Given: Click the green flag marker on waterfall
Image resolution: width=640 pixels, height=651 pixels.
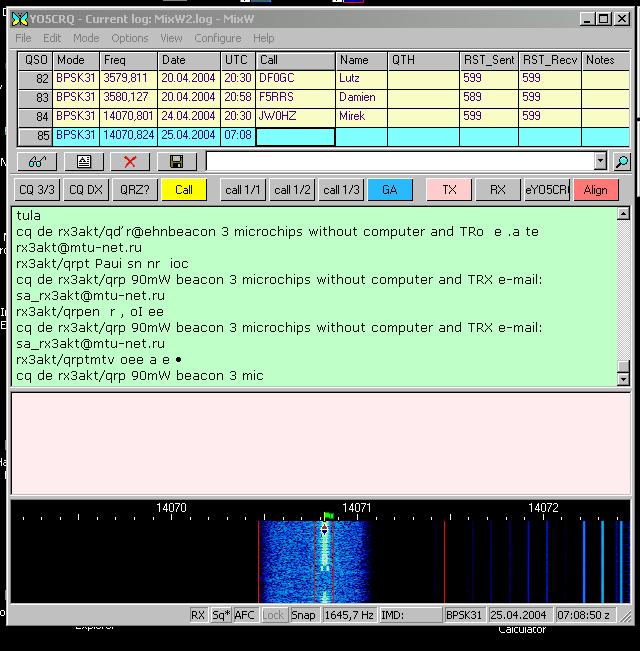Looking at the screenshot, I should click(x=327, y=516).
